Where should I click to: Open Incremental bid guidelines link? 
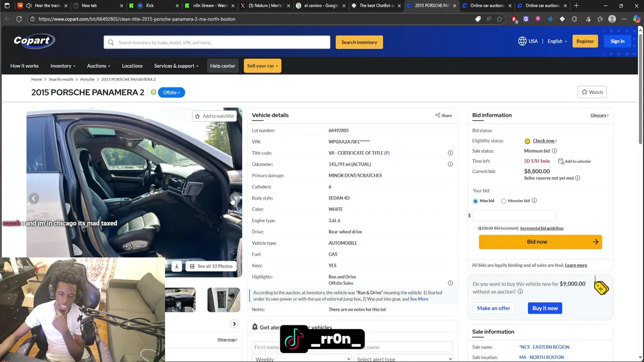point(541,228)
